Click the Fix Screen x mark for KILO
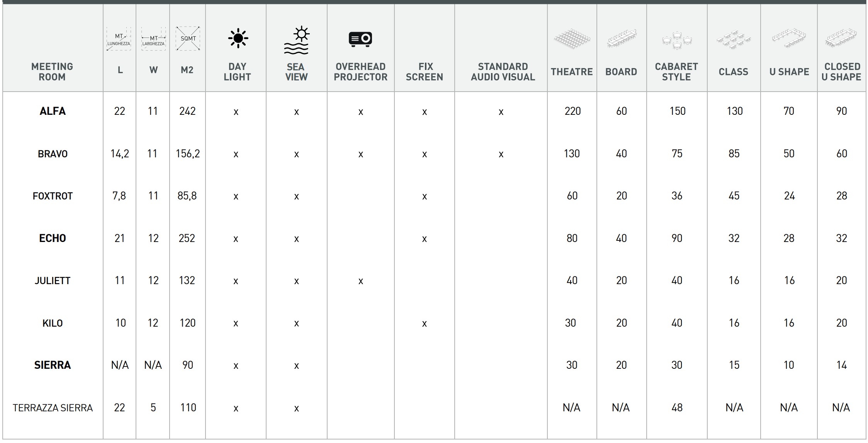The image size is (868, 443). pyautogui.click(x=424, y=324)
